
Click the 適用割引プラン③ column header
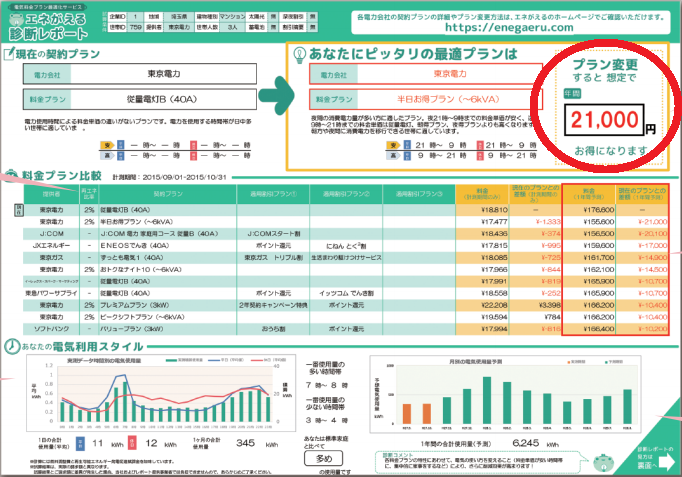419,194
